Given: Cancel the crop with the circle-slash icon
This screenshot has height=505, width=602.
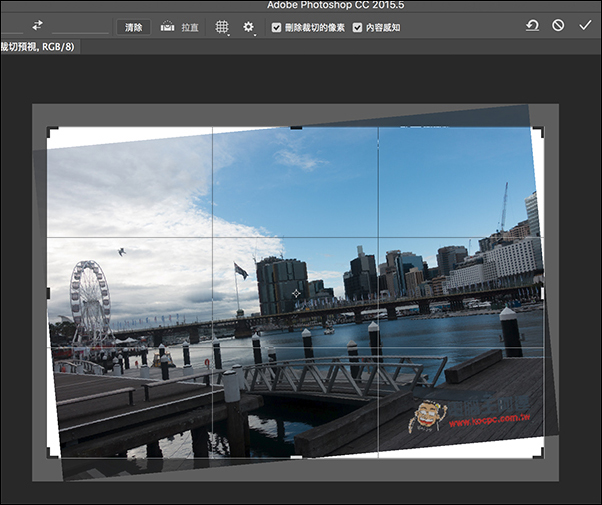Looking at the screenshot, I should coord(558,25).
